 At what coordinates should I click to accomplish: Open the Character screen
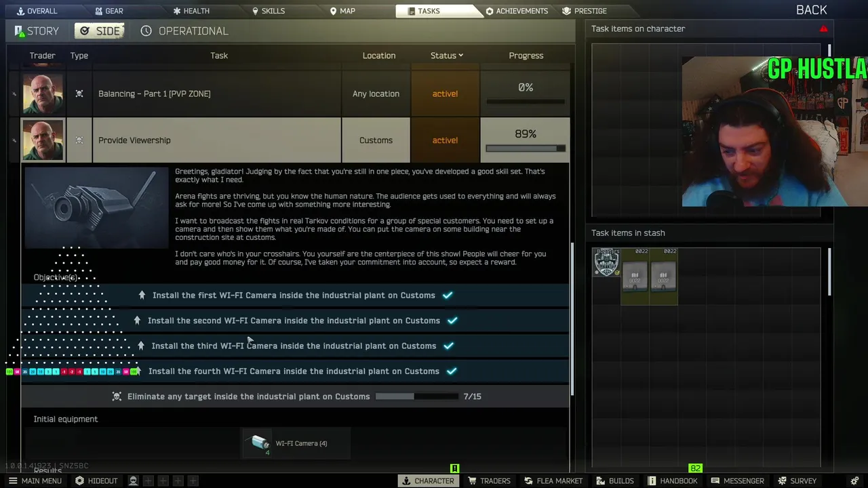tap(428, 481)
